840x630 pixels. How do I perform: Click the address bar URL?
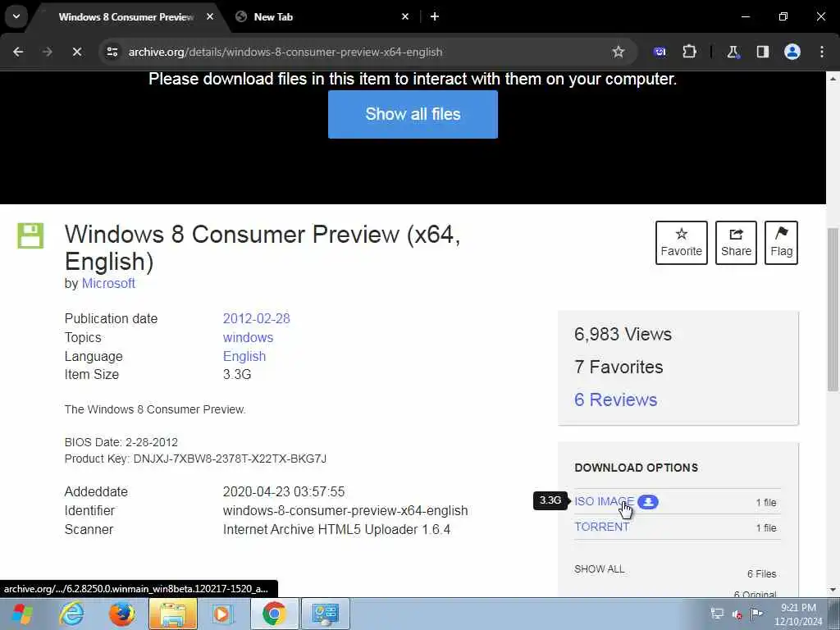285,52
